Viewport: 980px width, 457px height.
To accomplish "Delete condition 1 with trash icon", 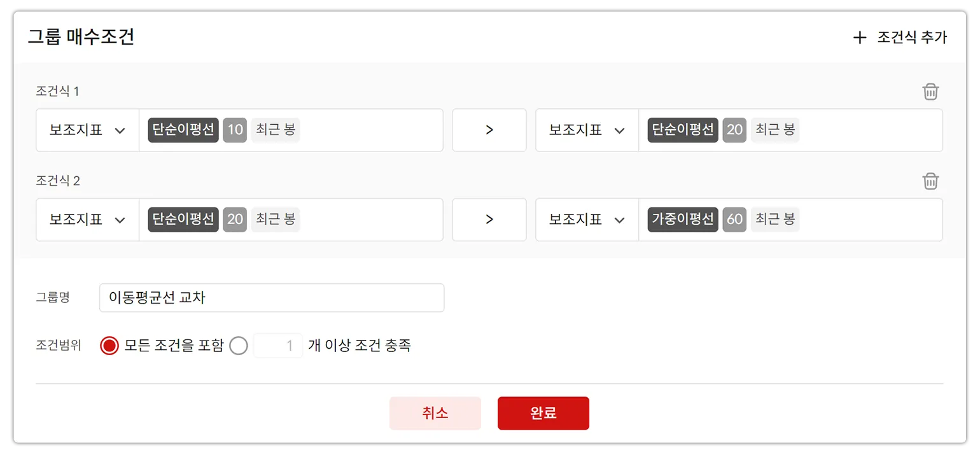I will pyautogui.click(x=930, y=92).
